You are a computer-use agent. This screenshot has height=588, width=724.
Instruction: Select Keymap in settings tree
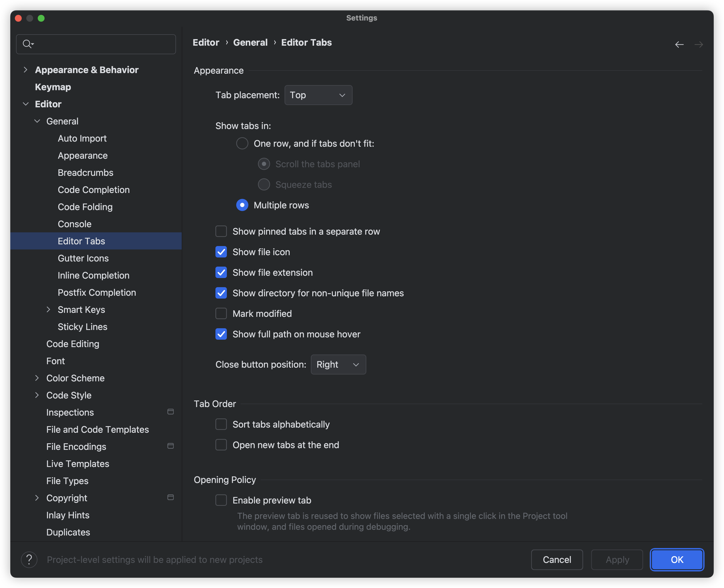(53, 87)
